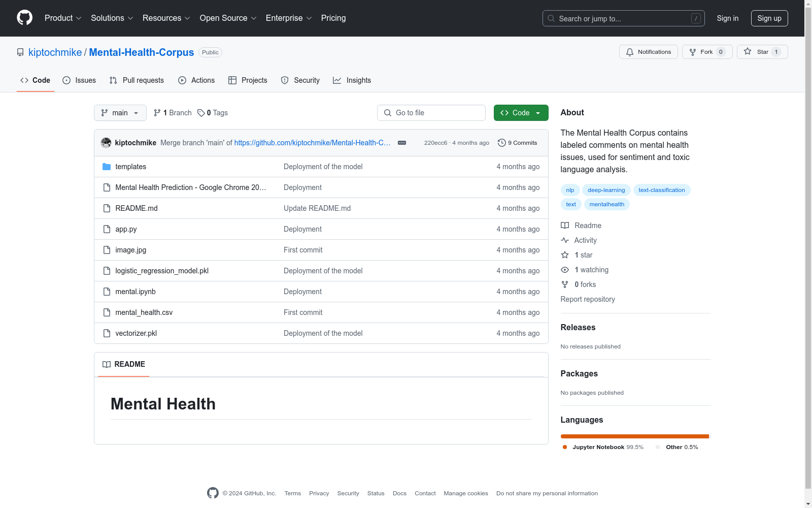This screenshot has width=812, height=508.
Task: Click Jupyter Notebook language entry
Action: pos(603,447)
